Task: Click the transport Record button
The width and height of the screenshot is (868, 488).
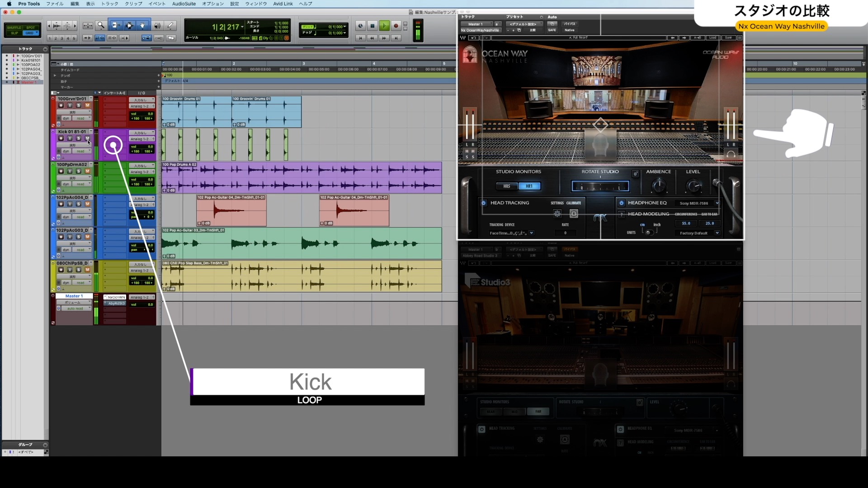Action: coord(396,26)
